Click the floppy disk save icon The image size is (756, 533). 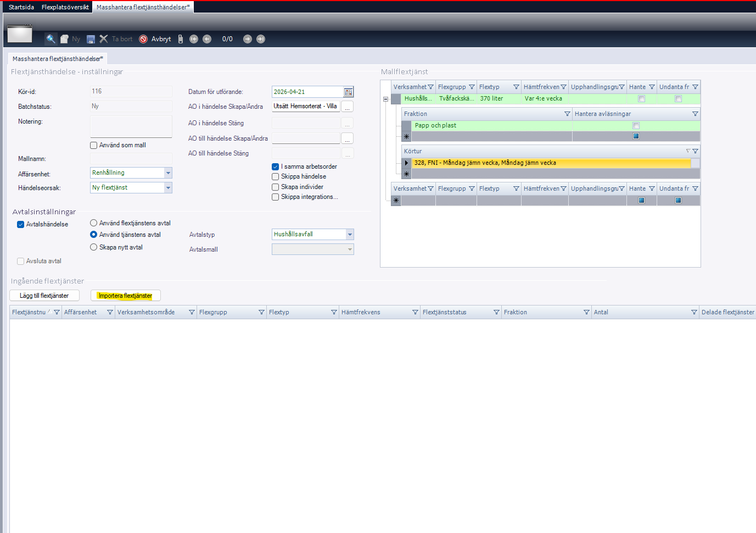(x=91, y=39)
